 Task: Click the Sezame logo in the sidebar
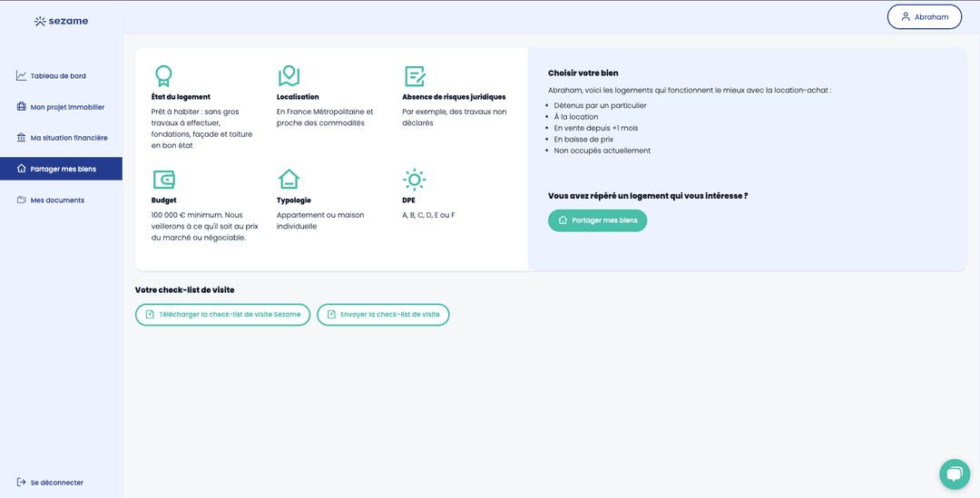(x=61, y=21)
